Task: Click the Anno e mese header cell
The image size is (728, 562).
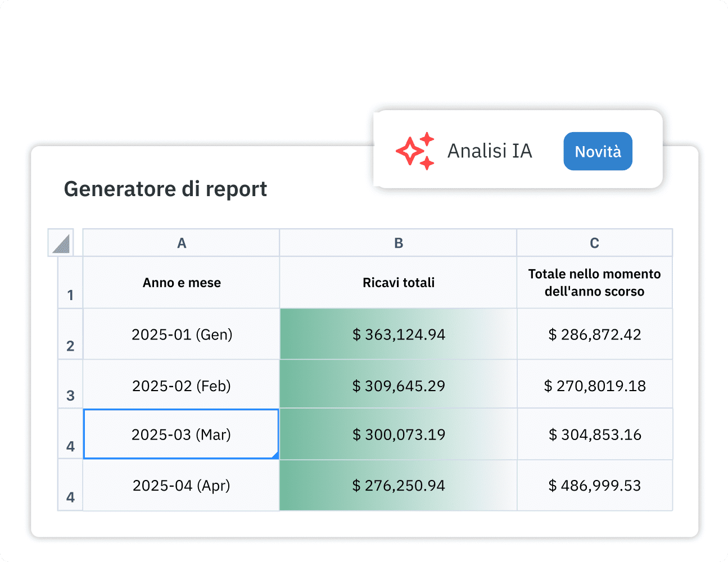Action: (x=181, y=283)
